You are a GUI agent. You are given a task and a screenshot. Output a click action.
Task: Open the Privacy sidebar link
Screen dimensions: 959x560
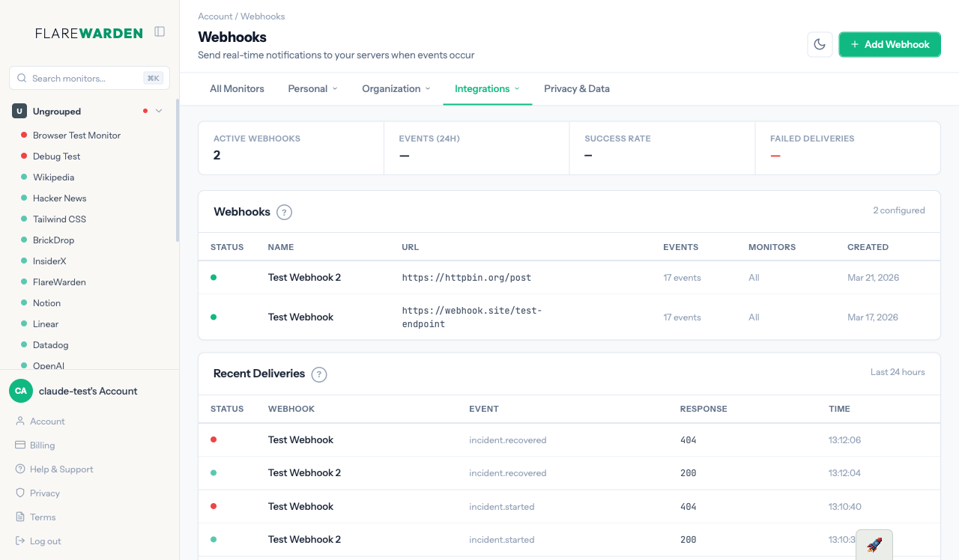point(44,493)
